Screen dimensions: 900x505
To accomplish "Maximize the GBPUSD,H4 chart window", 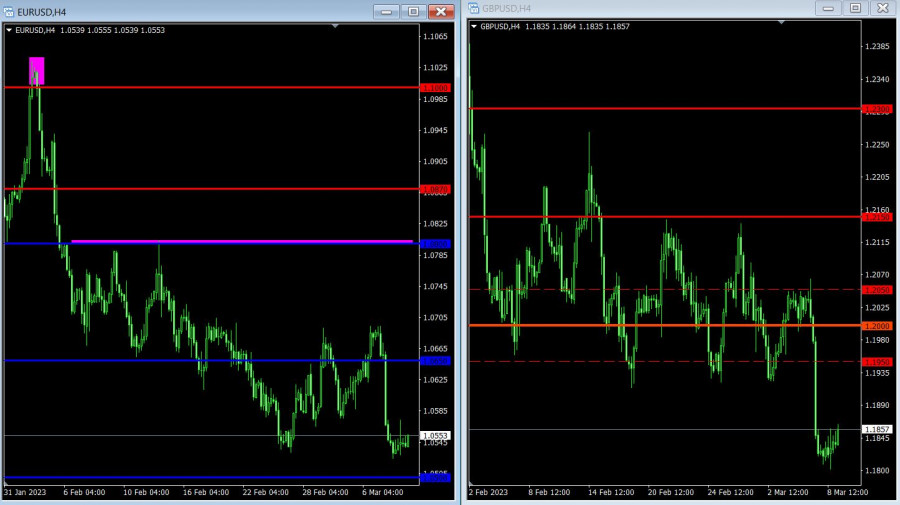I will tap(854, 8).
